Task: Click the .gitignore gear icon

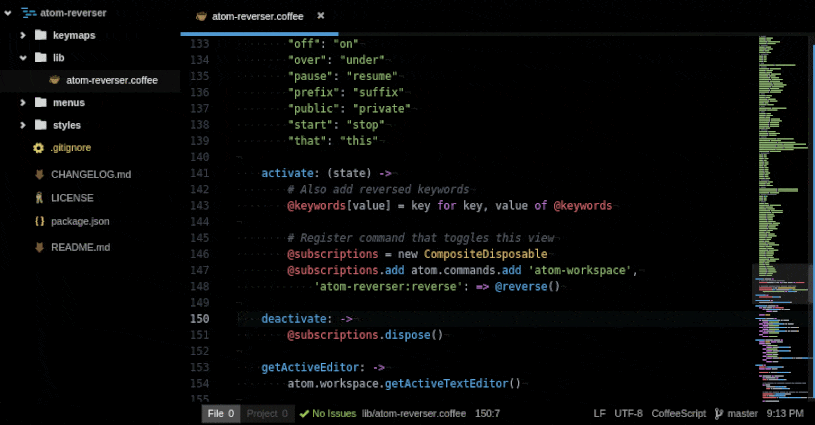Action: pos(38,148)
